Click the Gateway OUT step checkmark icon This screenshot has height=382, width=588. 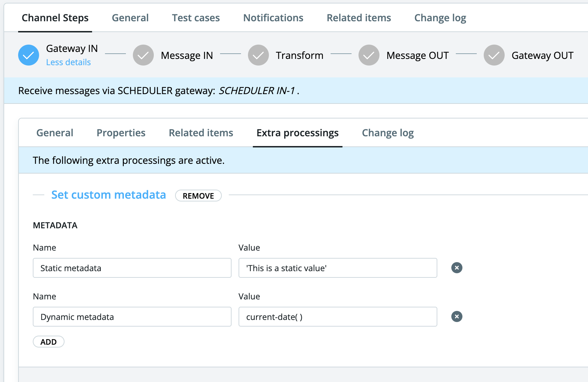(x=493, y=55)
